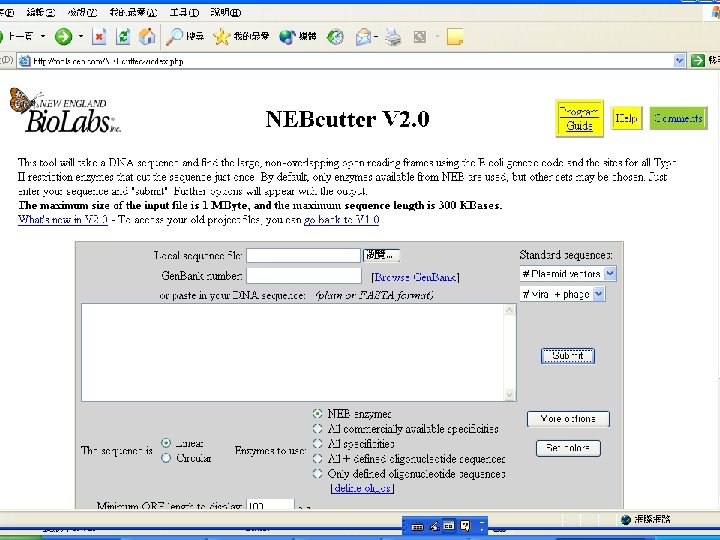The height and width of the screenshot is (540, 720).
Task: Open the Media globe toolbar button
Action: (x=287, y=36)
